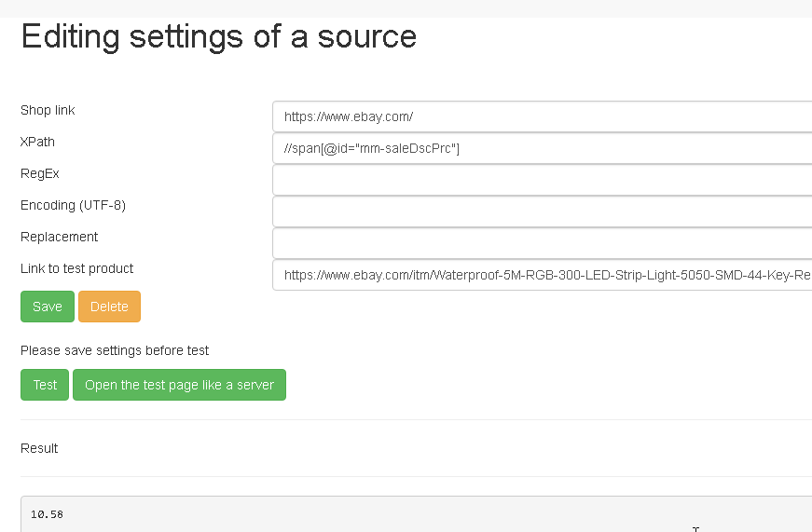Click the 'Encoding (UTF-8)' label

(x=73, y=206)
